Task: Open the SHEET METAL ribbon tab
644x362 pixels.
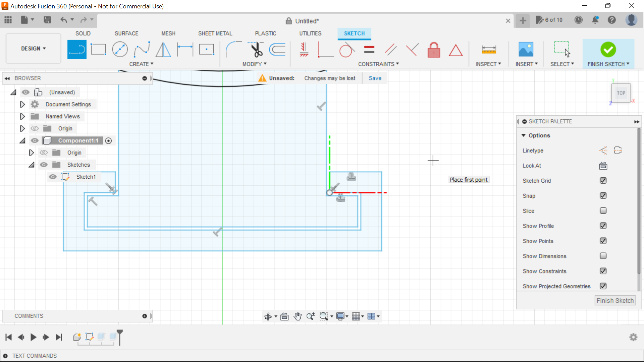Action: pyautogui.click(x=215, y=33)
